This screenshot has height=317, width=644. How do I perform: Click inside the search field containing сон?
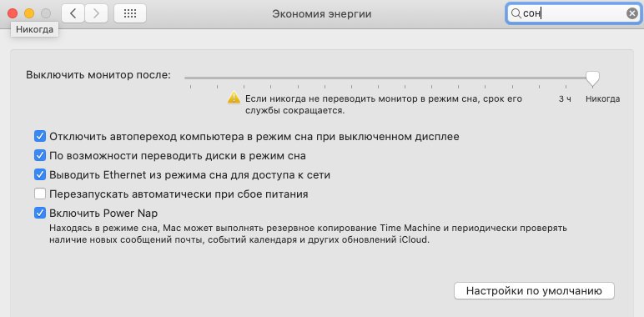573,14
